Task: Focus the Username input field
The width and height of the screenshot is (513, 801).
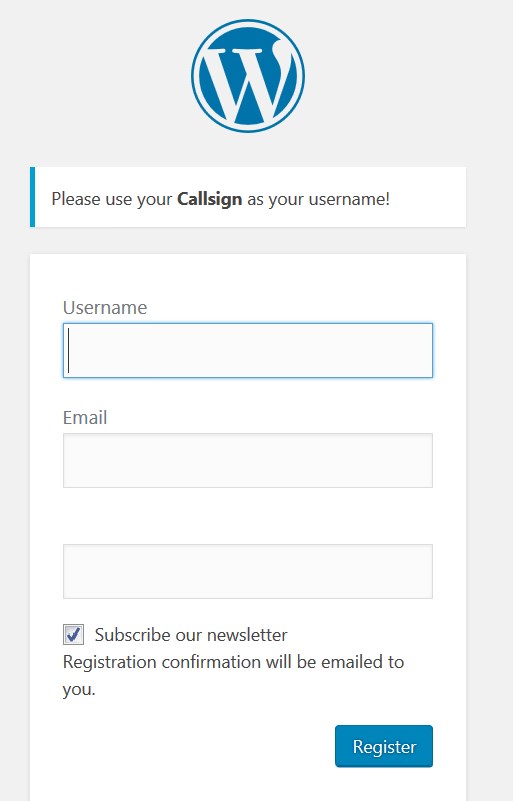Action: point(248,350)
